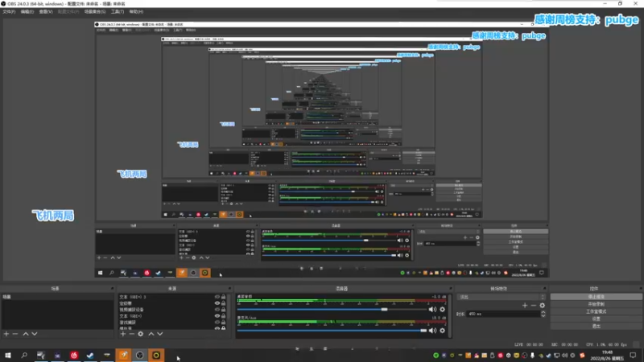
Task: Open 麦克风/Aux audio settings gear
Action: pyautogui.click(x=442, y=331)
